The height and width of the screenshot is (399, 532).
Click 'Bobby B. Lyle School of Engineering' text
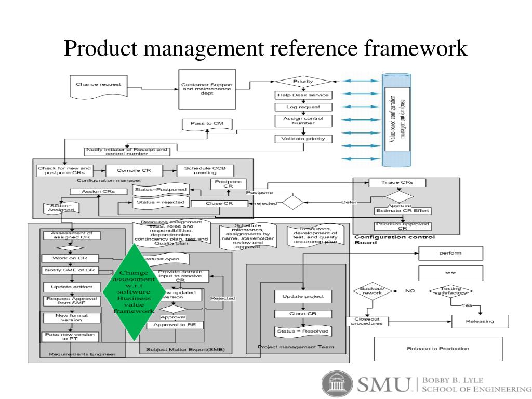[x=476, y=384]
